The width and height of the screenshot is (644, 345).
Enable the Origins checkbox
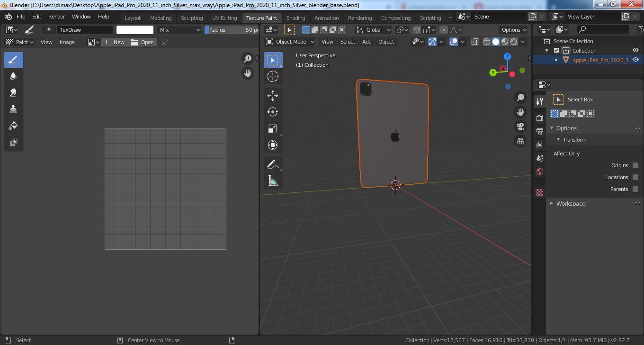coord(635,165)
